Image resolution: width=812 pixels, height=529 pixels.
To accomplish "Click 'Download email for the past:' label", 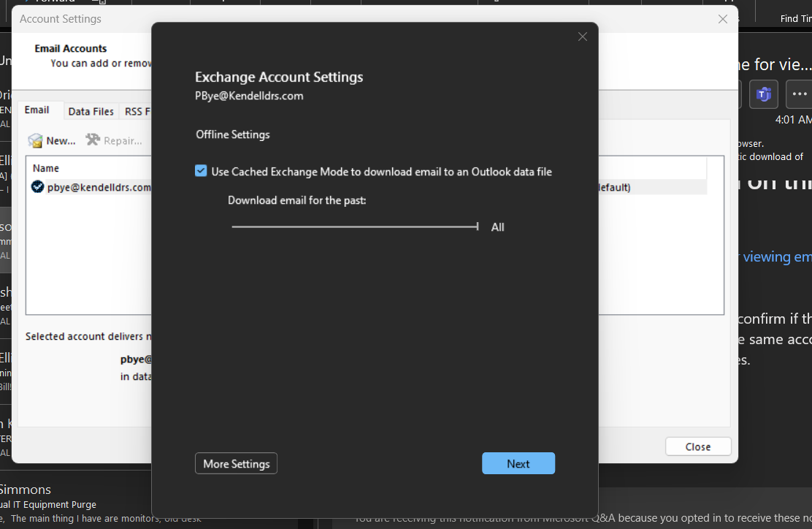I will pos(296,200).
